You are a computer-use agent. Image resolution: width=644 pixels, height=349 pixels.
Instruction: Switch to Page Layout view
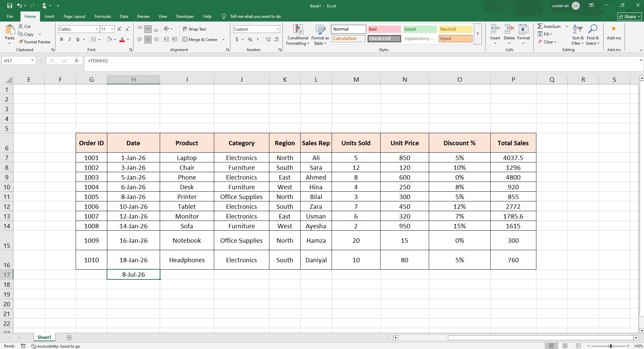coord(565,346)
